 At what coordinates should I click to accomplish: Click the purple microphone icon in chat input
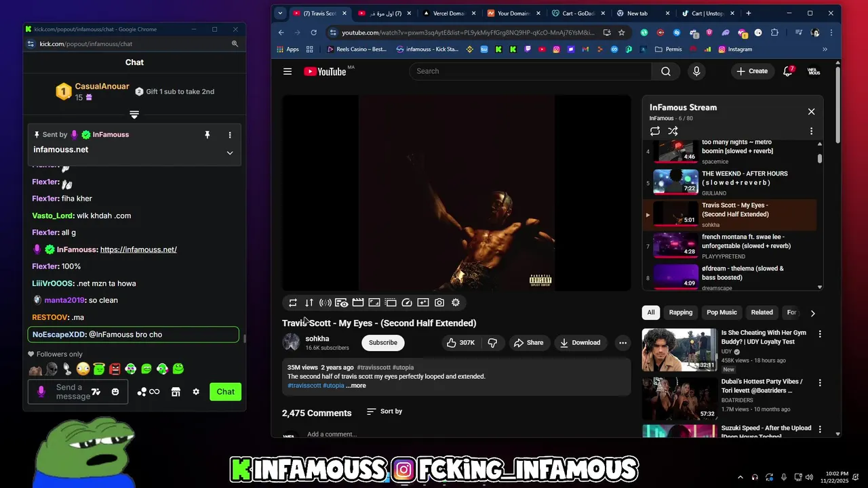pyautogui.click(x=41, y=392)
